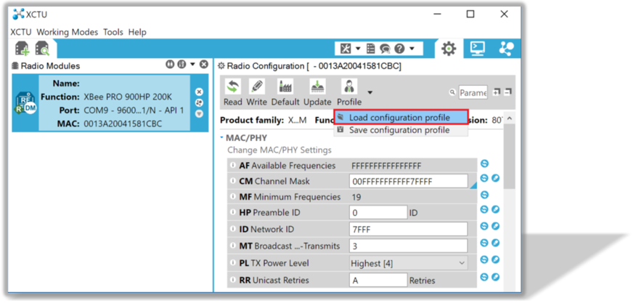
Task: Open the Working Modes menu
Action: [68, 32]
